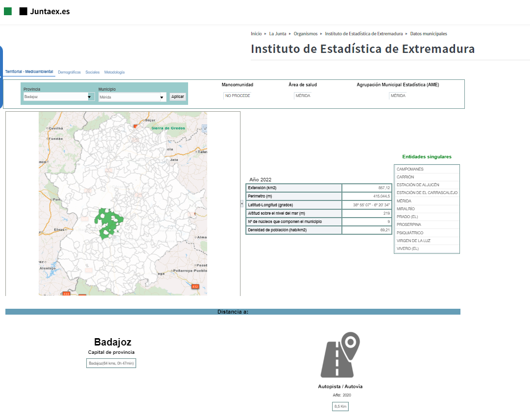Select PROSERPINA in Entidades singulares list
The height and width of the screenshot is (420, 530).
click(x=409, y=224)
